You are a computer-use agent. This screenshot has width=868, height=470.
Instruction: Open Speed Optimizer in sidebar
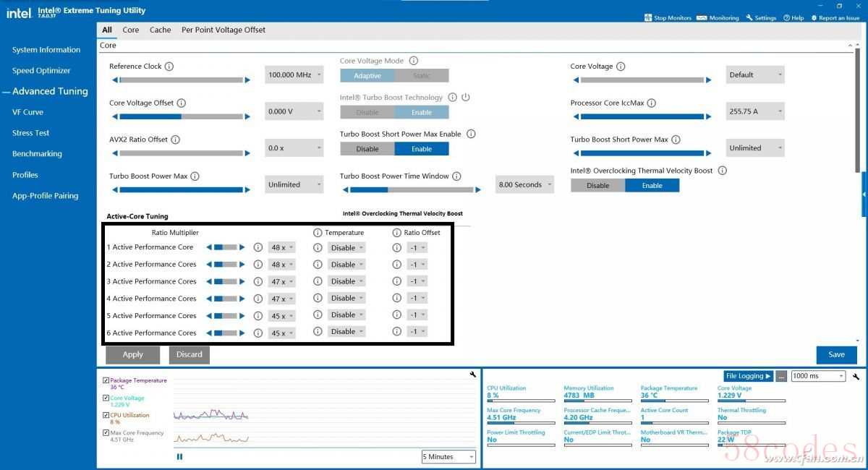pos(41,71)
